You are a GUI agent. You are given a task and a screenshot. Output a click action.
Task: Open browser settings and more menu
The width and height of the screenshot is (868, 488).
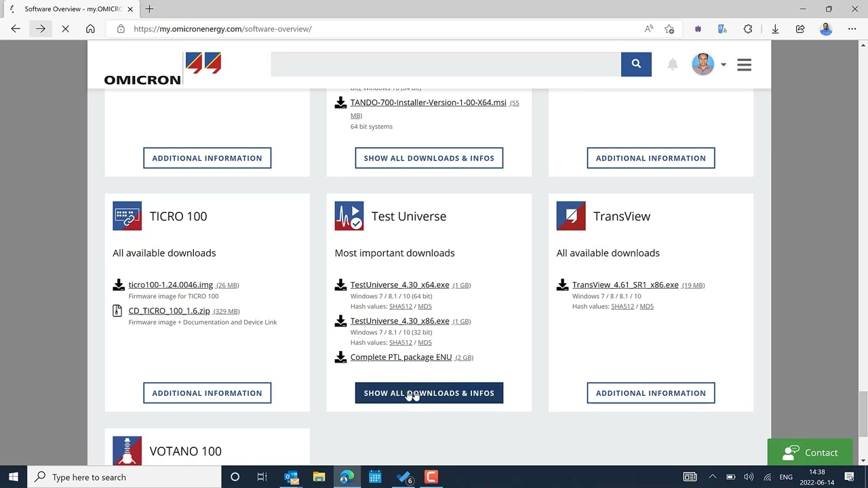(x=852, y=28)
